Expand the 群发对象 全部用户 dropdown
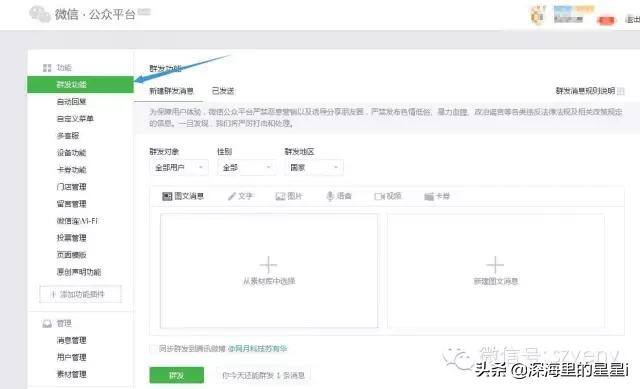This screenshot has height=389, width=640. tap(179, 168)
